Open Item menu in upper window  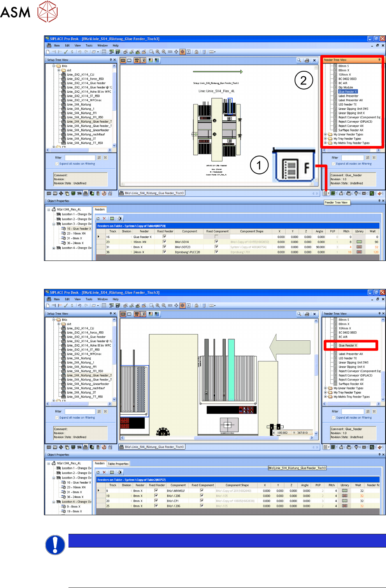pyautogui.click(x=57, y=46)
